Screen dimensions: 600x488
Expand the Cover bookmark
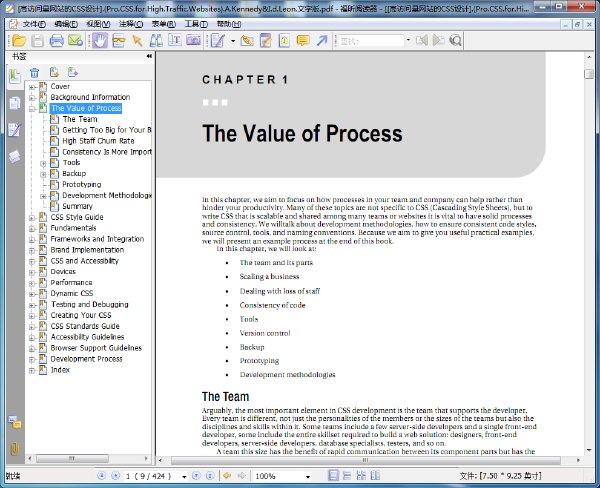coord(32,87)
